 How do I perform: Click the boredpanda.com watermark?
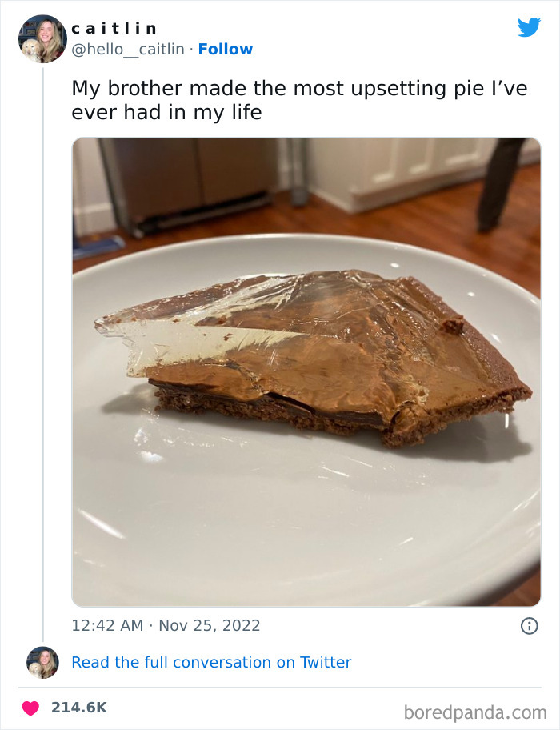474,712
